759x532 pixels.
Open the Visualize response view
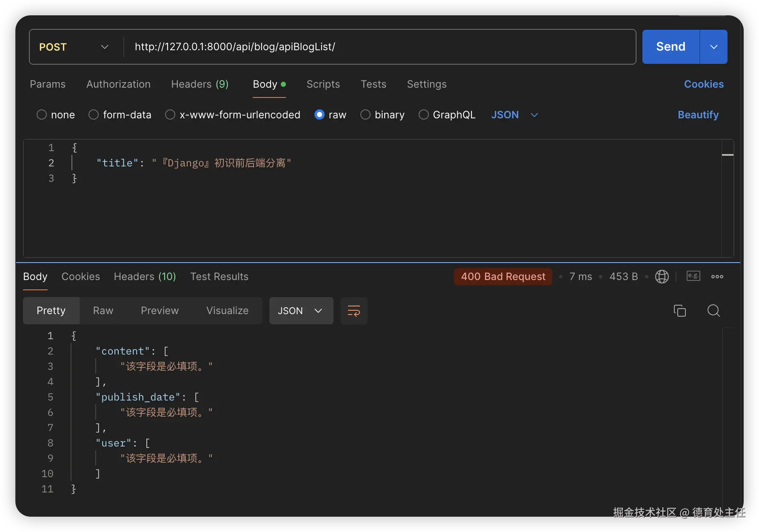(228, 311)
